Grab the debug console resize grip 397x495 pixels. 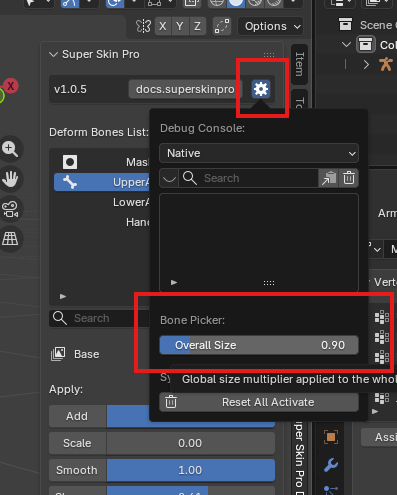[x=269, y=283]
